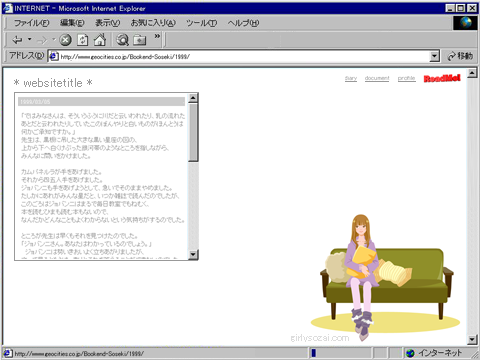The image size is (480, 360).
Task: Click the diary frame scrollbar thumb
Action: (193, 133)
